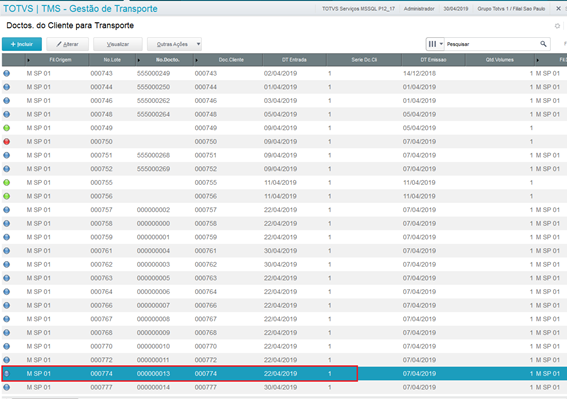Click the green status icon for lot 000756

[x=7, y=196]
